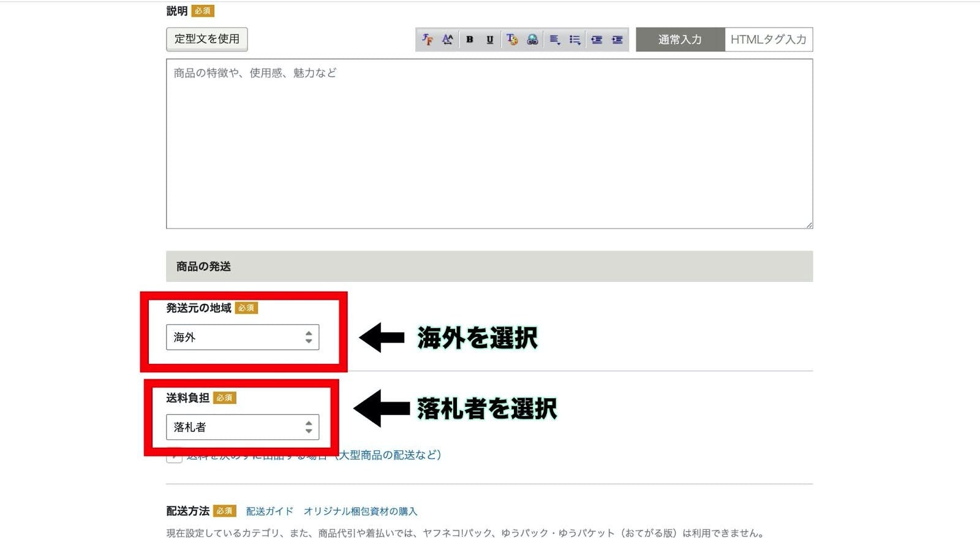Open the 発送元の地域 dropdown
Viewport: 980px width, 538px height.
(x=243, y=337)
